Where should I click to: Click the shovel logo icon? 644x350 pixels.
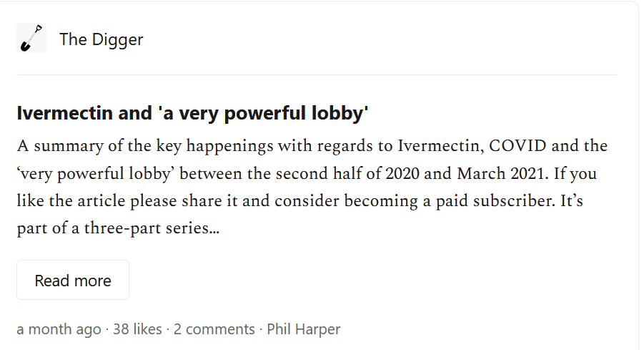pos(31,39)
